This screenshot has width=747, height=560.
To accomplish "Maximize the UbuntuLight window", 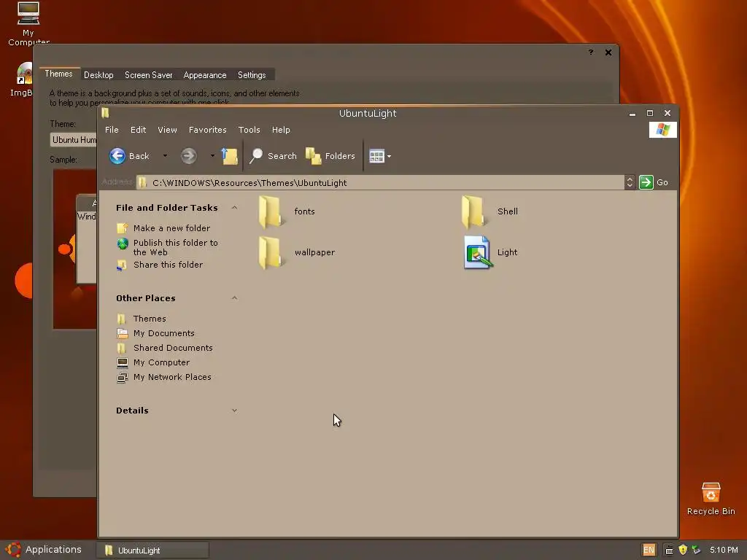I will click(x=649, y=113).
